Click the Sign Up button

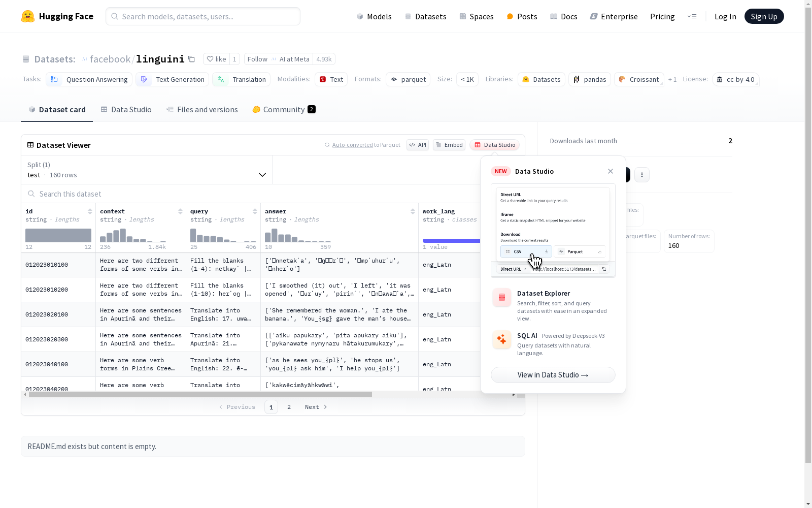point(764,16)
